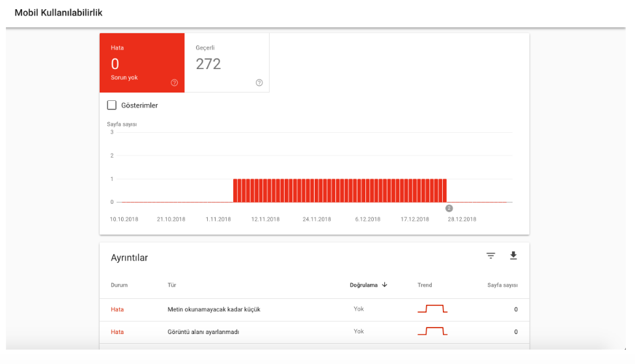635x364 pixels.
Task: Click the help icon in Geçerli card
Action: 259,83
